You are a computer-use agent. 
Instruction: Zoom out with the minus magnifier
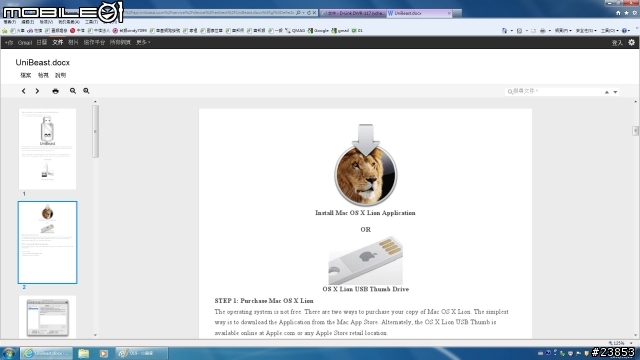[x=73, y=91]
